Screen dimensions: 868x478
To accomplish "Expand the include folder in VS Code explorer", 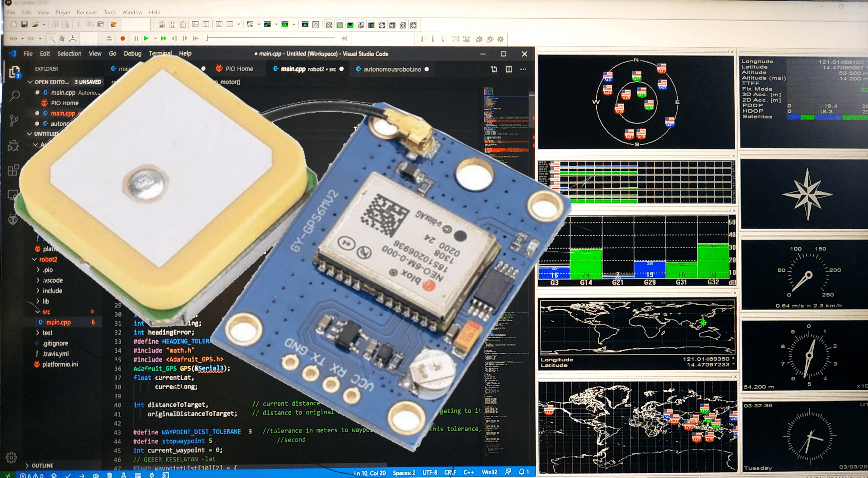I will (52, 291).
